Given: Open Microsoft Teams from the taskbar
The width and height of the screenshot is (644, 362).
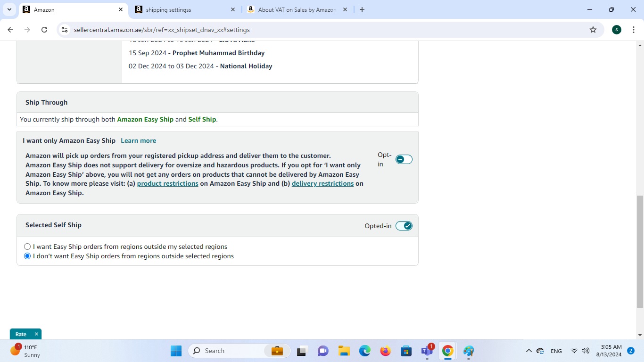Looking at the screenshot, I should 427,351.
